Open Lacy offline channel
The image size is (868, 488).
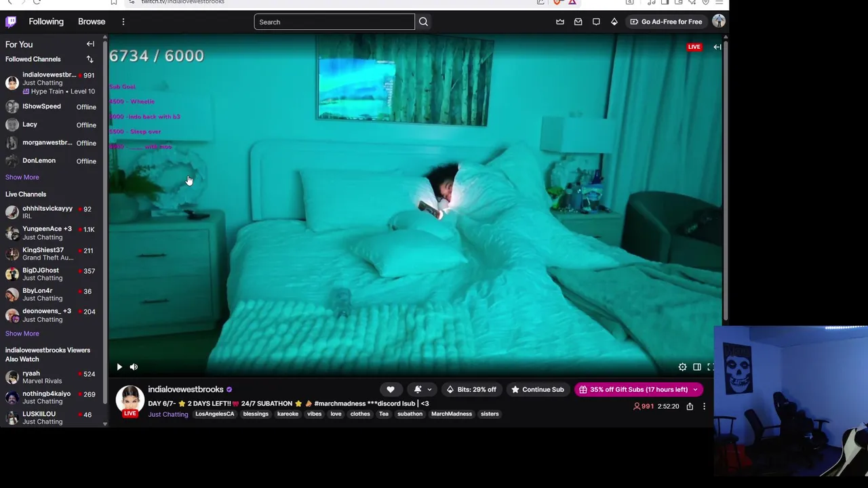coord(52,125)
